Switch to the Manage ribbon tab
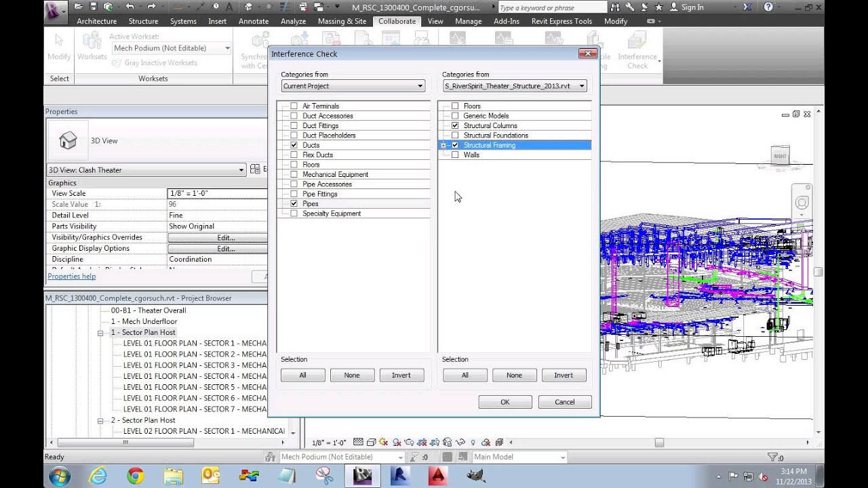 tap(468, 21)
